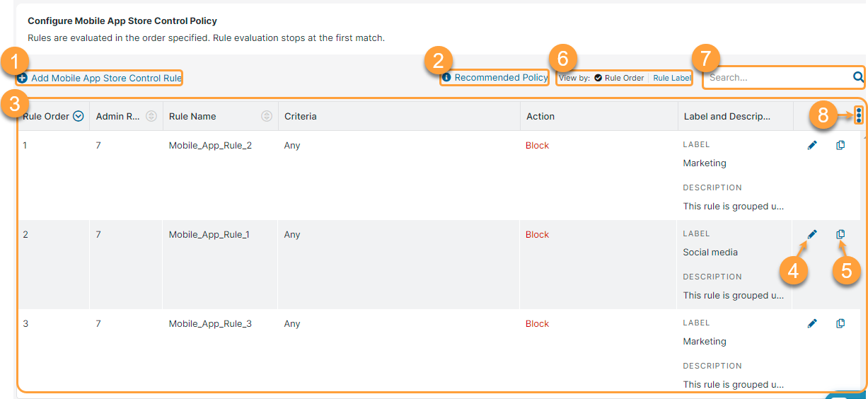
Task: Edit Mobile_App_Rule_1 with the pencil icon
Action: pyautogui.click(x=812, y=234)
